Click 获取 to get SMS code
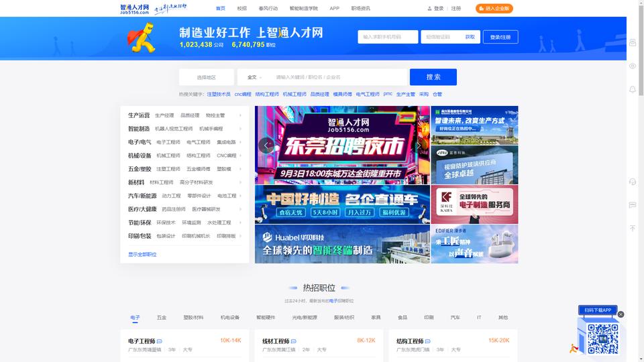Viewport: 644px width, 362px height. pos(470,37)
